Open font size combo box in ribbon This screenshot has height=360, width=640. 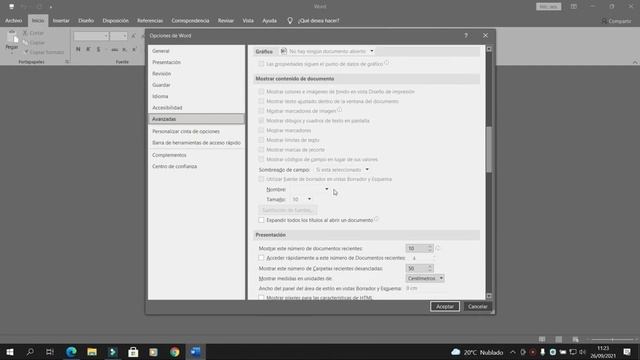[x=118, y=36]
